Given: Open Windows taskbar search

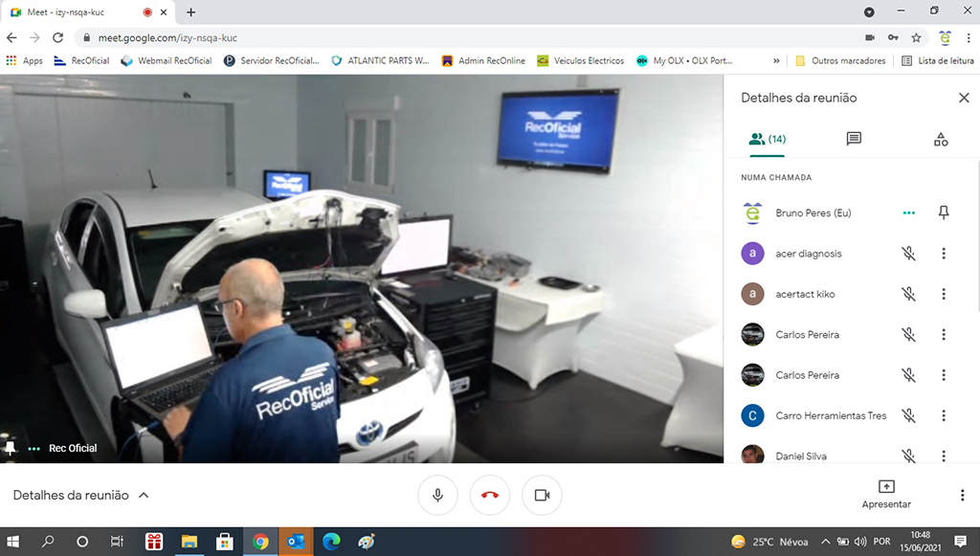Looking at the screenshot, I should coord(48,542).
